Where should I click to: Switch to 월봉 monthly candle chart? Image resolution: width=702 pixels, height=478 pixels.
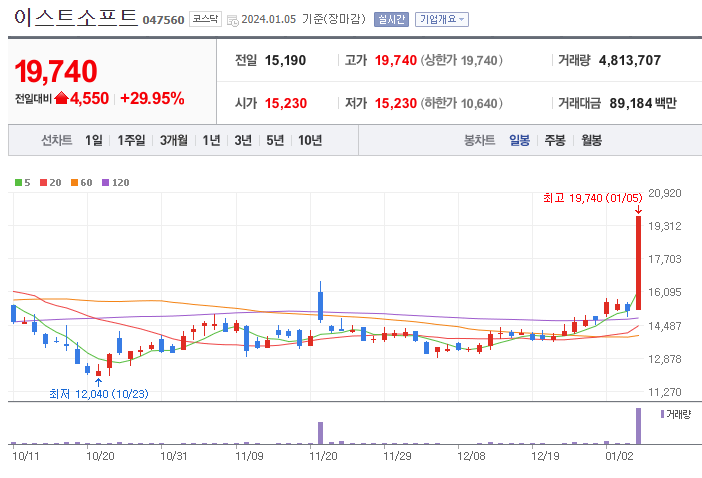pyautogui.click(x=591, y=141)
